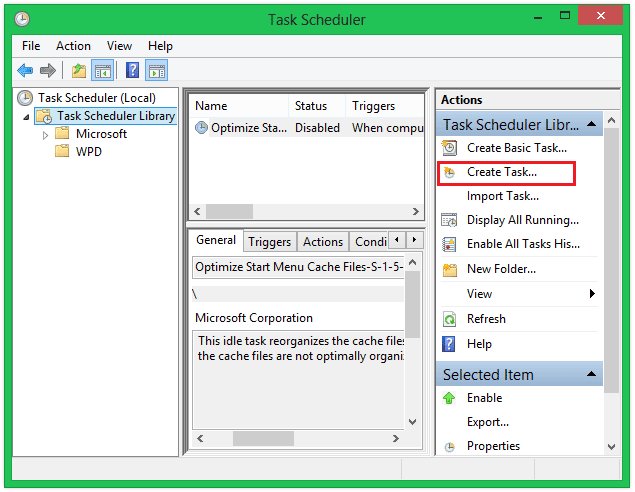Click the Forward arrow toolbar icon
635x492 pixels.
click(48, 70)
